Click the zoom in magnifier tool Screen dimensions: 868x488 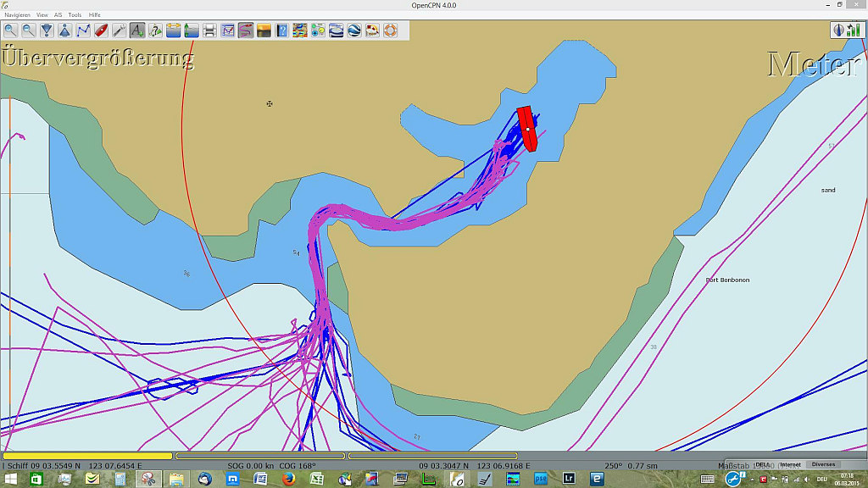tap(10, 30)
